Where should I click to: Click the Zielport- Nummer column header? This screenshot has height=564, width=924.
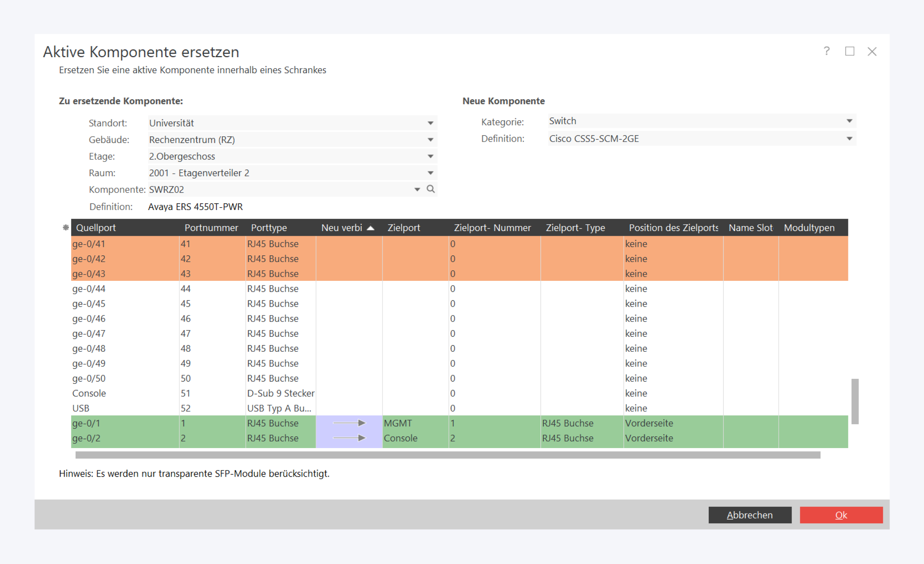[x=492, y=228]
